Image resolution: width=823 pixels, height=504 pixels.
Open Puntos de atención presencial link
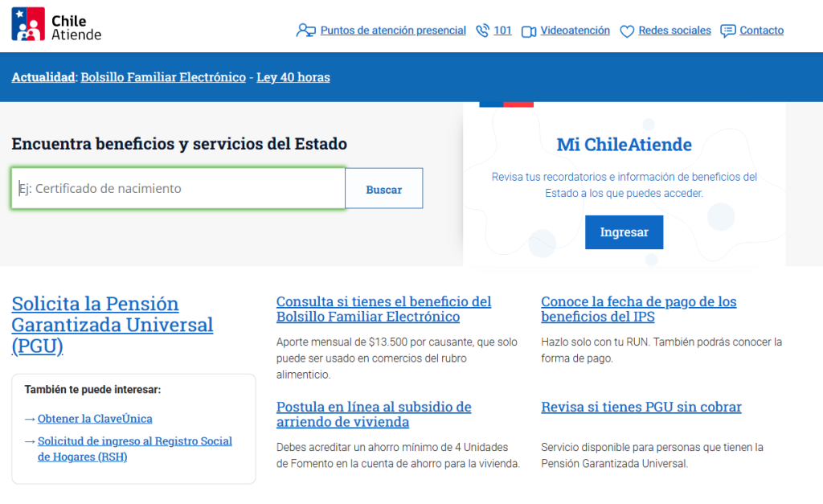point(393,31)
